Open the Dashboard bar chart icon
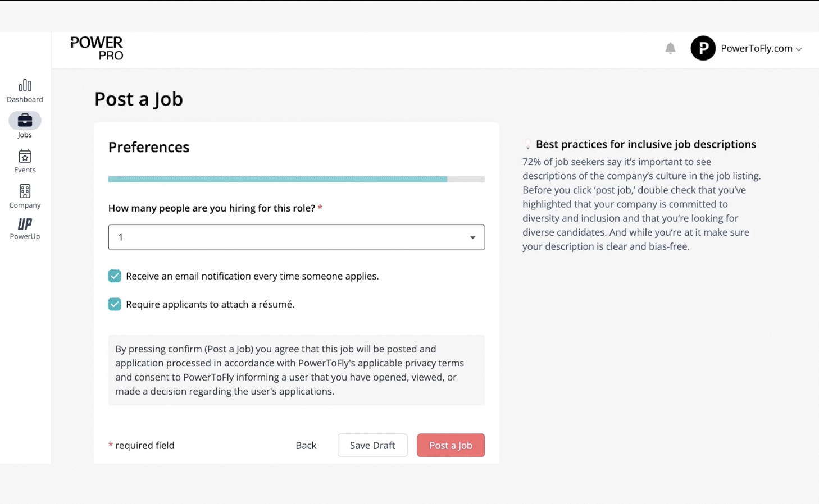This screenshot has height=504, width=819. (x=25, y=85)
